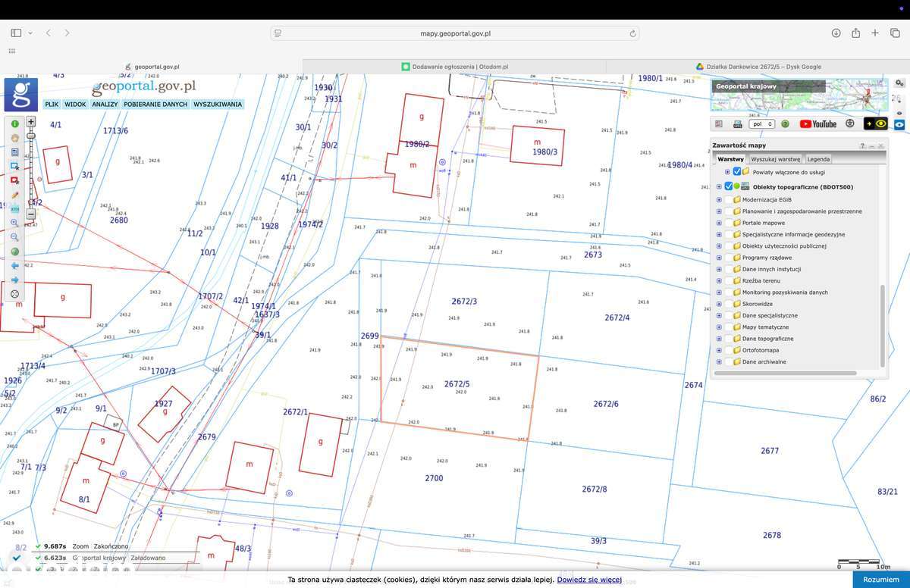Open the YouTube link icon
This screenshot has height=588, width=910.
click(x=818, y=124)
